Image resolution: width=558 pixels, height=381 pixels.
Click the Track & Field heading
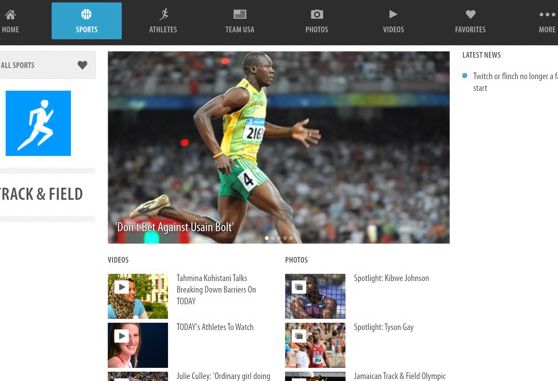click(41, 194)
